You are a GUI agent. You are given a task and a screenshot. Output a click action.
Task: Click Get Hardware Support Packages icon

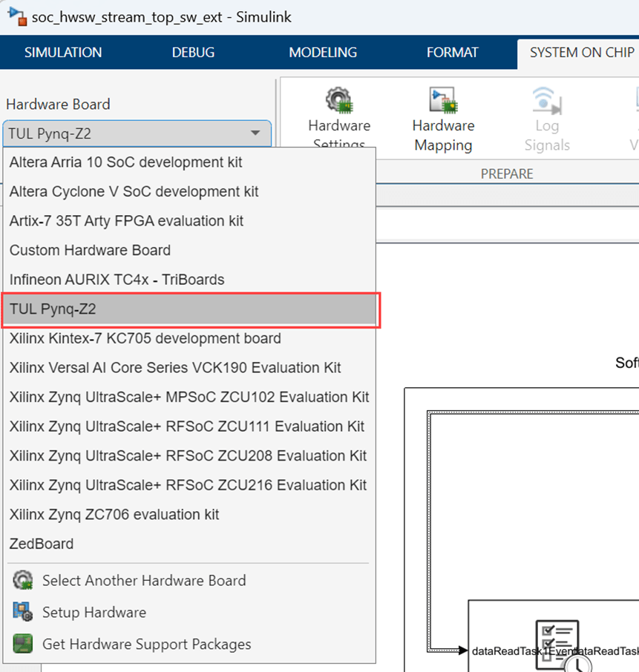pyautogui.click(x=23, y=644)
